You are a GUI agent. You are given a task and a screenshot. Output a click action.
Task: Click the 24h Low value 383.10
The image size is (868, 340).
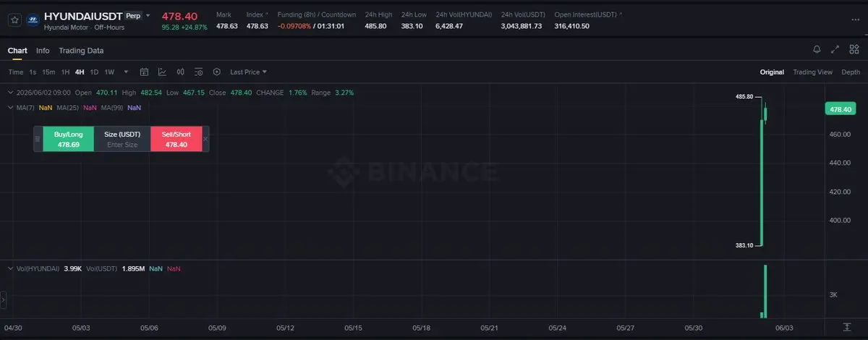coord(412,26)
